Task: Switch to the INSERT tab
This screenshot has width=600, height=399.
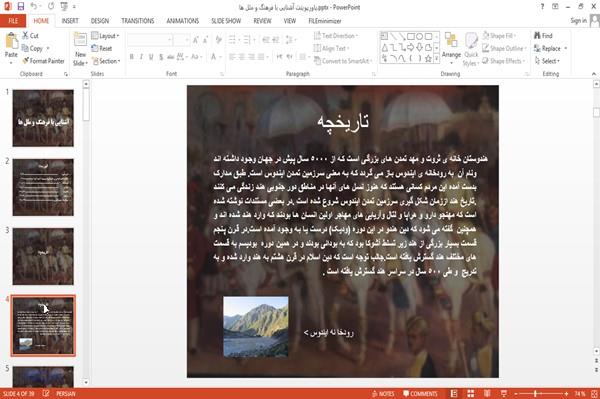Action: (x=70, y=21)
